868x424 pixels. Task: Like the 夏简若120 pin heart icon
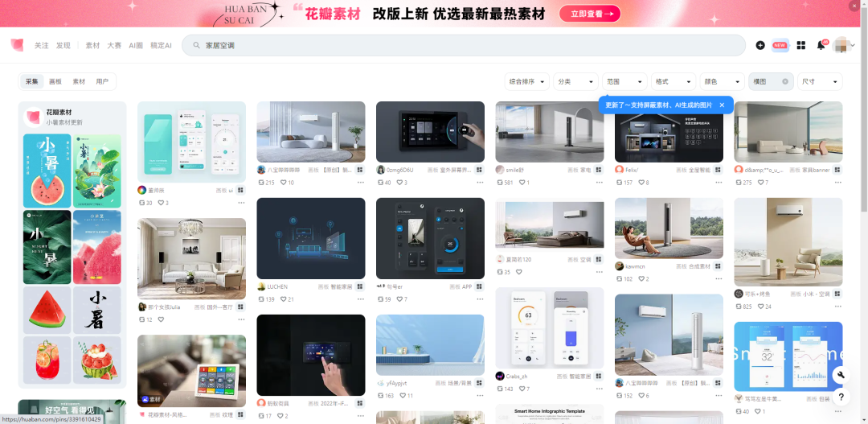(518, 272)
